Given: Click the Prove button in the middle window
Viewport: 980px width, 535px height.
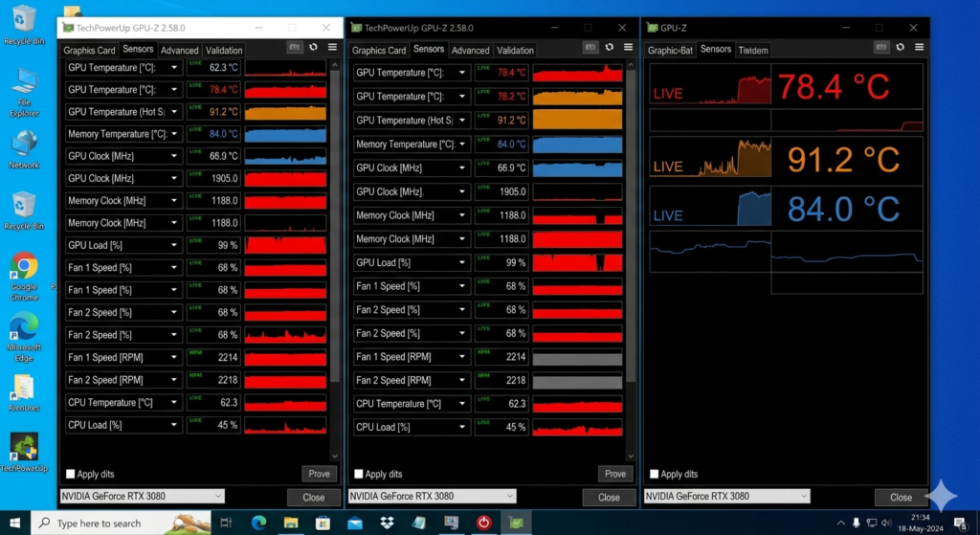Looking at the screenshot, I should coord(615,474).
